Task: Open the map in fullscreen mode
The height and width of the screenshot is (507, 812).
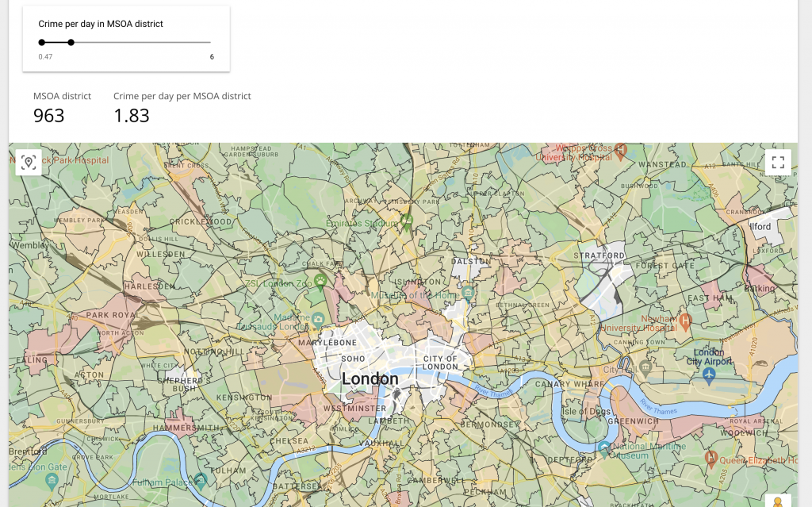Action: point(778,163)
